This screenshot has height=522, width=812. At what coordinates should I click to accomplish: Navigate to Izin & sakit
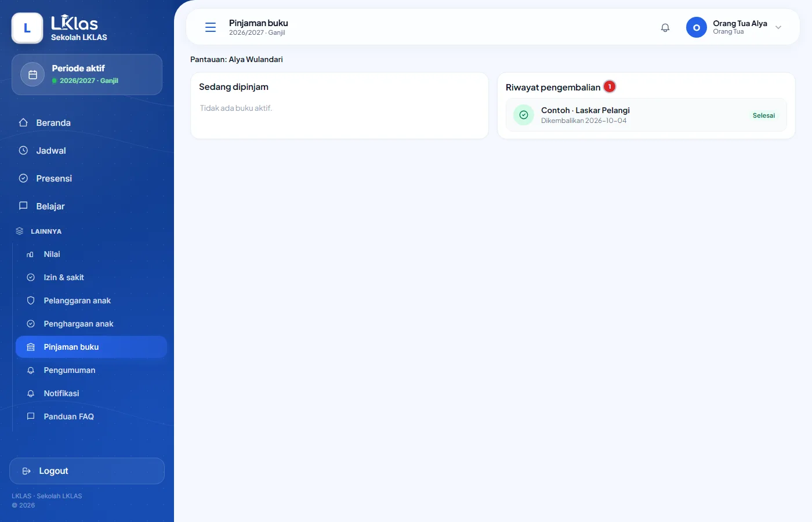[x=92, y=277]
